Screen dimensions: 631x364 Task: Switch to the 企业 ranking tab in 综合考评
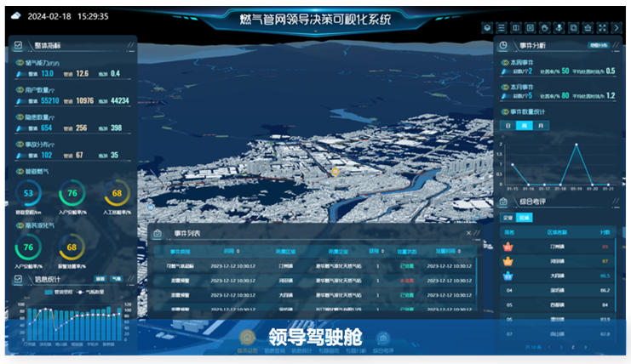pyautogui.click(x=508, y=218)
